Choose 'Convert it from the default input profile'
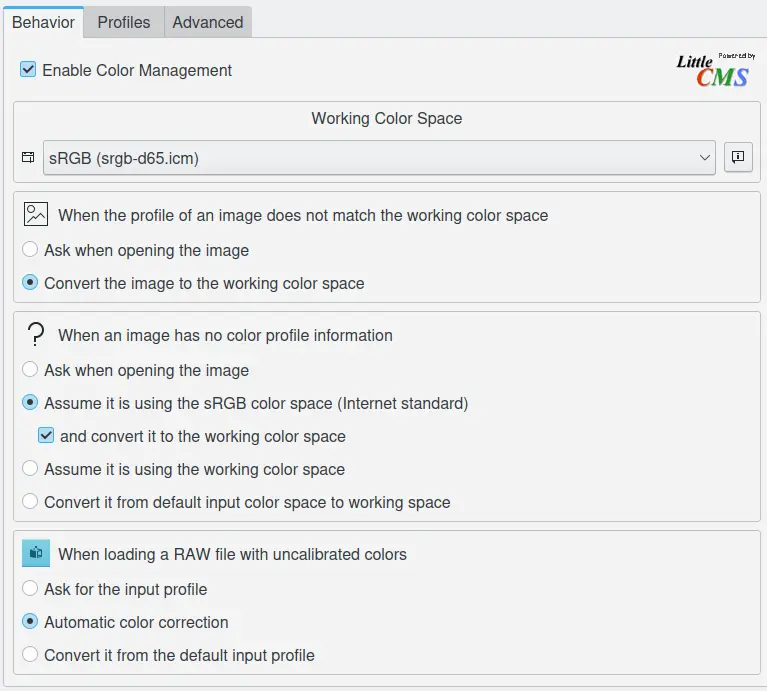This screenshot has height=691, width=767. (x=31, y=655)
